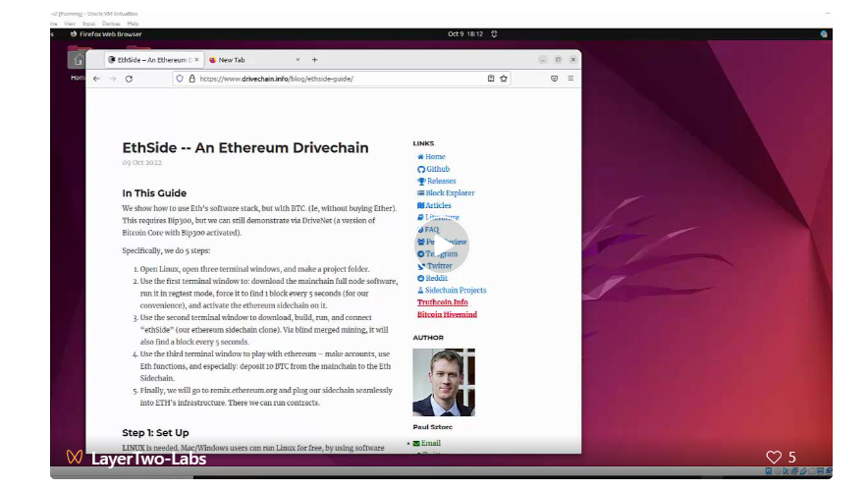868x490 pixels.
Task: Minimize the Firefox window
Action: click(x=542, y=60)
